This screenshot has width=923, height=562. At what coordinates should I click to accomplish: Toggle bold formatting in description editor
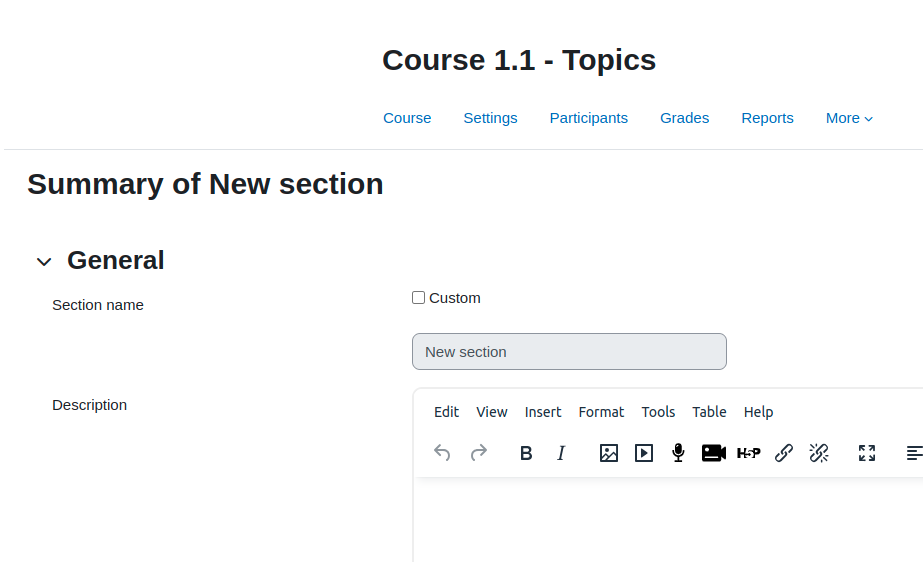coord(526,453)
